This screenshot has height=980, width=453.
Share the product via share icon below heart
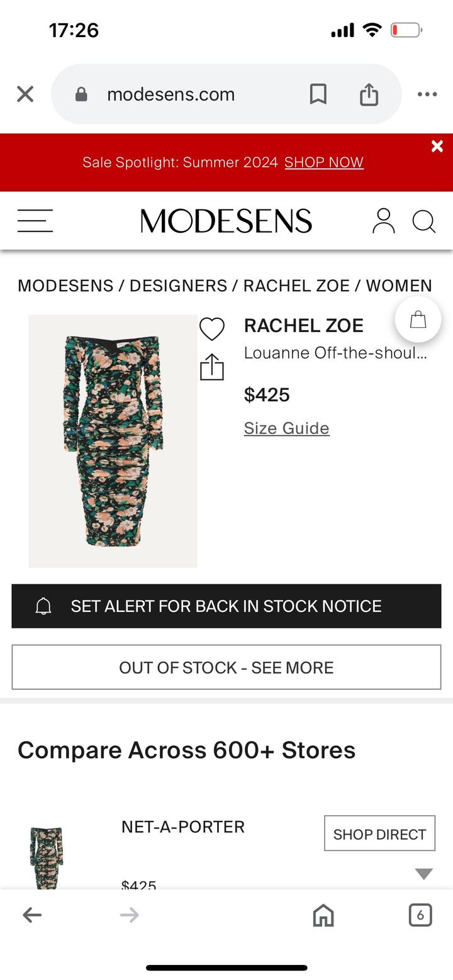pos(212,367)
